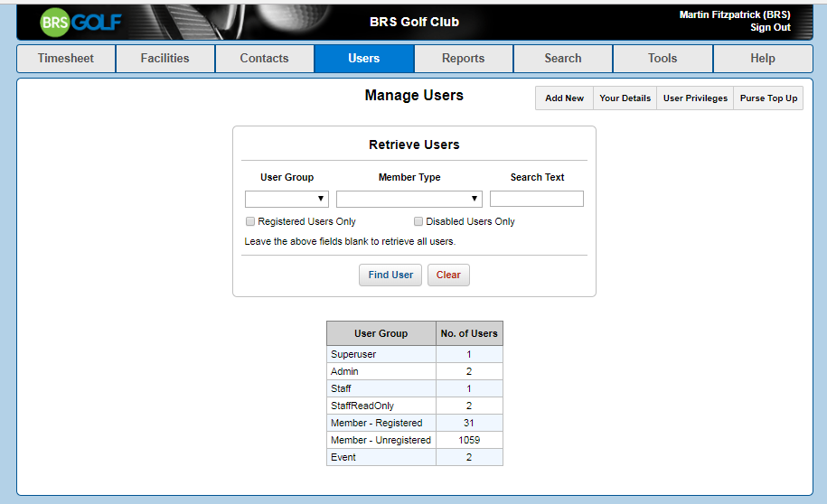Click the Member - Unregistered row
The image size is (827, 504).
pyautogui.click(x=415, y=440)
